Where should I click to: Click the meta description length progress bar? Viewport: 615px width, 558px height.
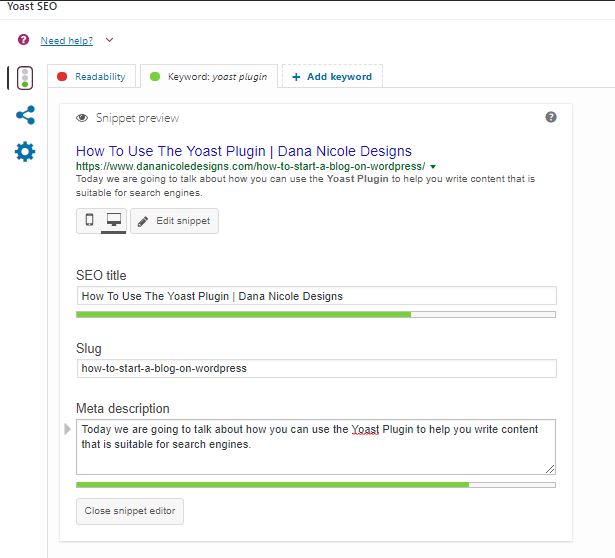point(316,485)
